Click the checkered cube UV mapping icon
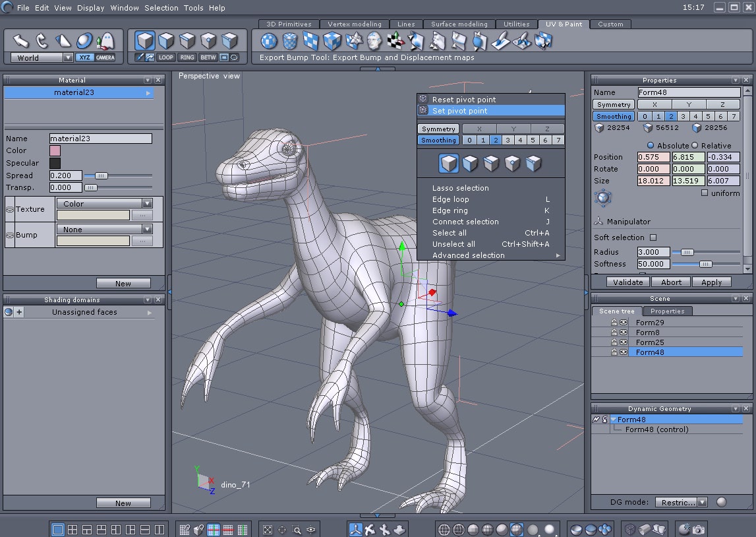The height and width of the screenshot is (537, 756). pyautogui.click(x=332, y=41)
